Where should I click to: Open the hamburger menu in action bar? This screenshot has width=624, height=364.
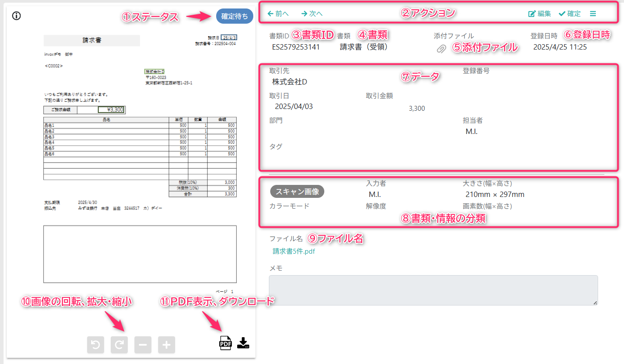coord(593,14)
